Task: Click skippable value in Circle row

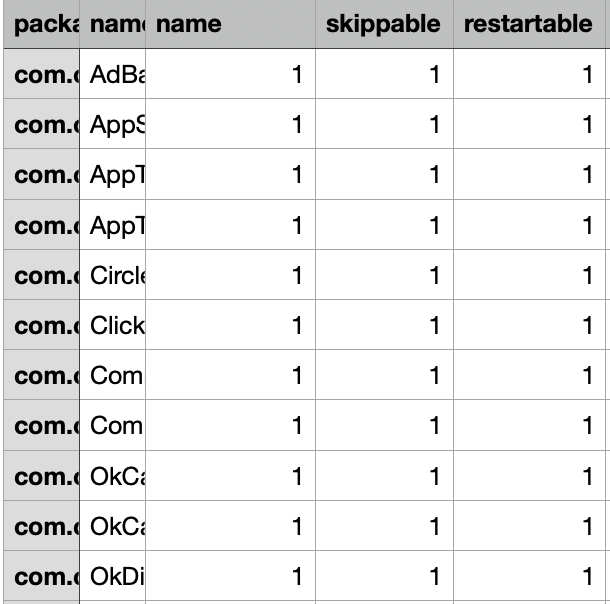Action: coord(384,275)
